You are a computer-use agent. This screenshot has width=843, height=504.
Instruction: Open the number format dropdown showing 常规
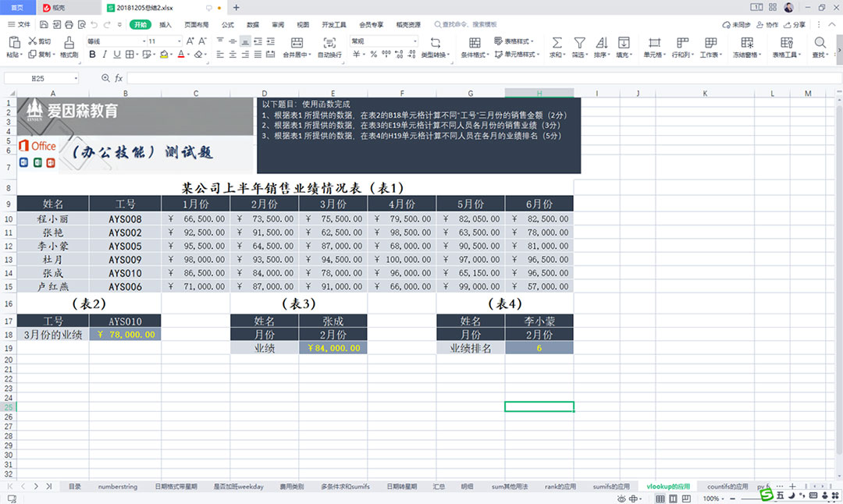tap(382, 41)
